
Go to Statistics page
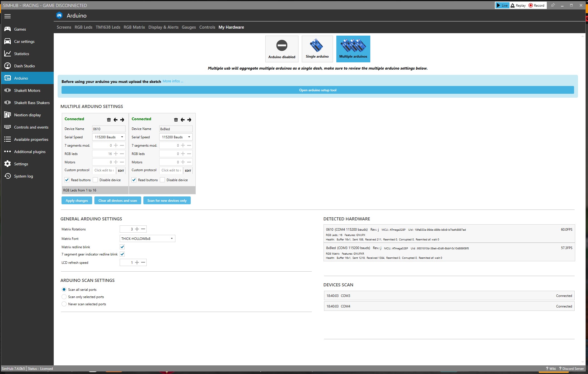tap(27, 54)
